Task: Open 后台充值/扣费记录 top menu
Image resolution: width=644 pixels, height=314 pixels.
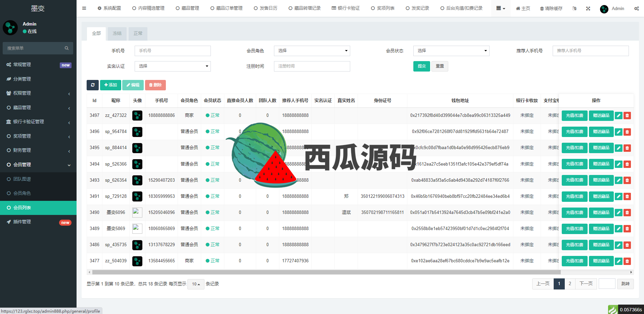Action: [462, 8]
